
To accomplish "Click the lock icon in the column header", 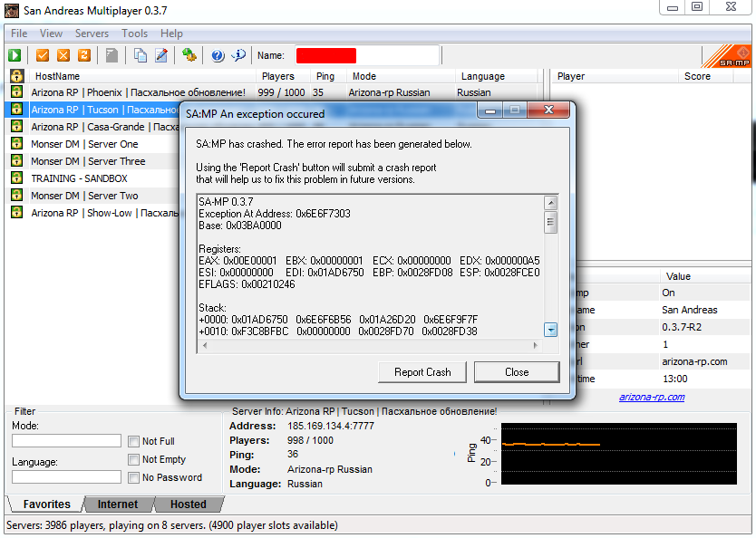I will [17, 75].
